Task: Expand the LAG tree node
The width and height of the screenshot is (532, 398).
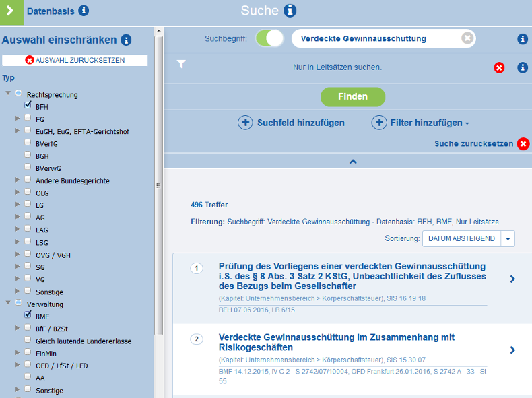Action: (x=18, y=229)
